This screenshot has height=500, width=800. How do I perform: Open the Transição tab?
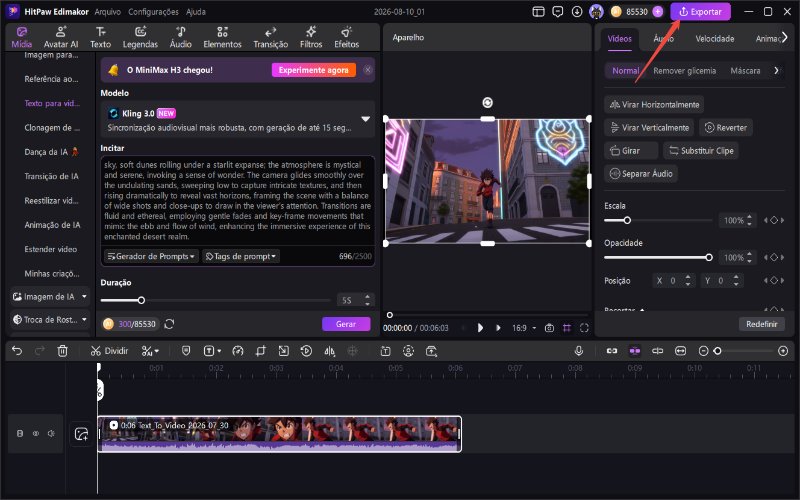click(x=270, y=37)
